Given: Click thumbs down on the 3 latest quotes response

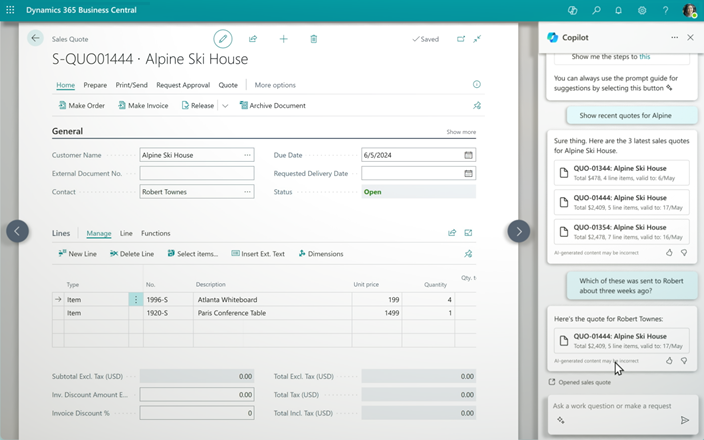Looking at the screenshot, I should click(684, 253).
